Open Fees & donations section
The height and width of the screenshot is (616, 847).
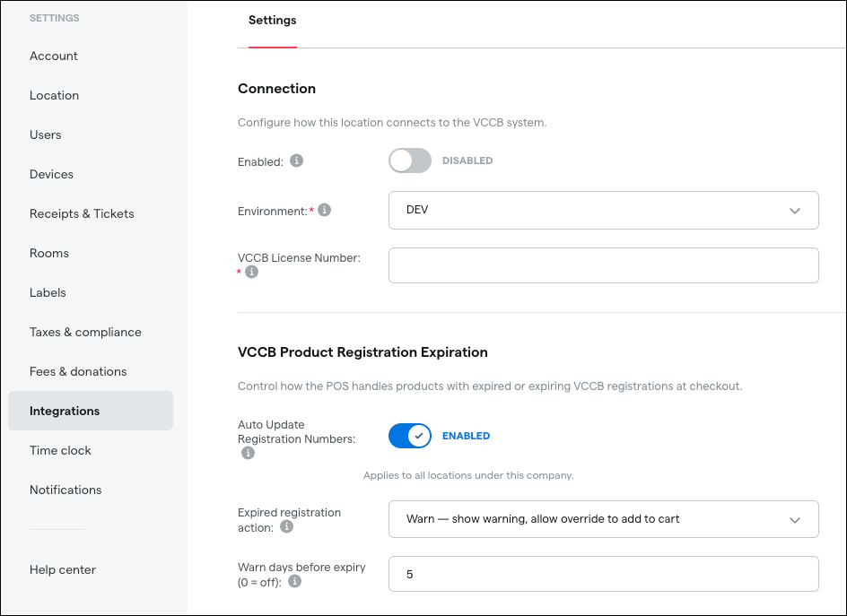tap(78, 371)
